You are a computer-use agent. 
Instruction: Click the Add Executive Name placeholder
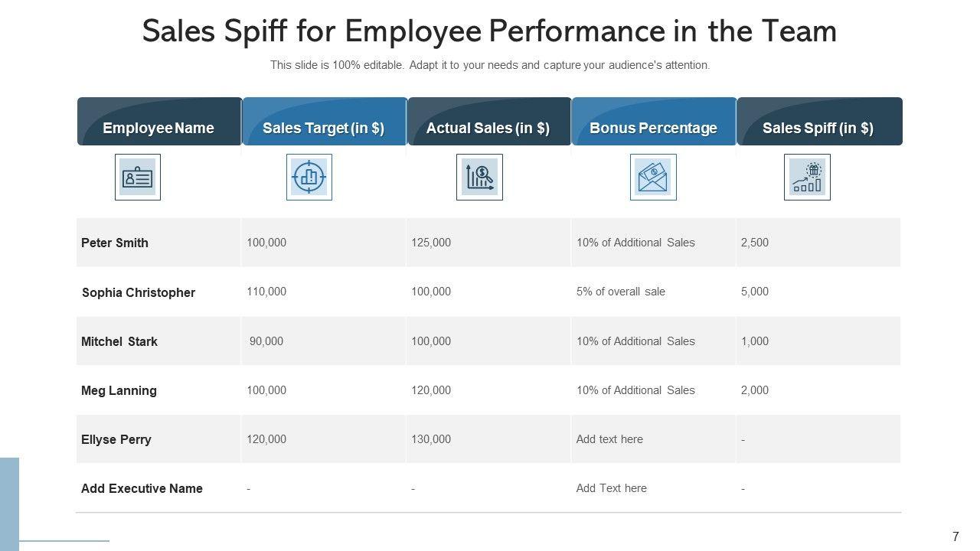[x=142, y=488]
